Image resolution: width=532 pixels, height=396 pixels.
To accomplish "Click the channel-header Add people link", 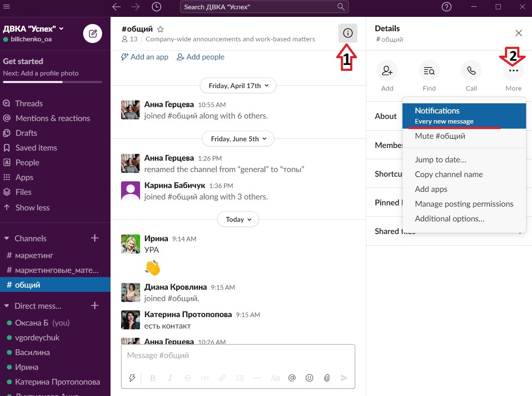I will click(200, 57).
